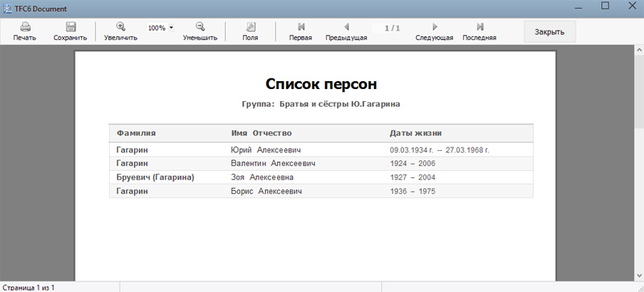Click the vertical scrollbar up arrow
Screen dimensions: 644x292
click(x=639, y=50)
